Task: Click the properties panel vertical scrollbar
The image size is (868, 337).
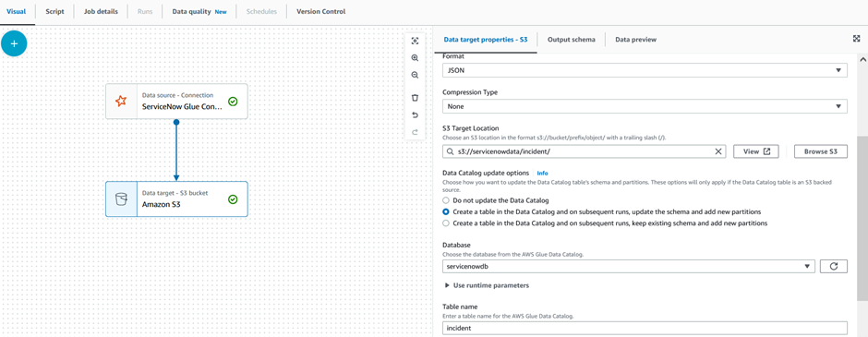Action: pos(862,218)
